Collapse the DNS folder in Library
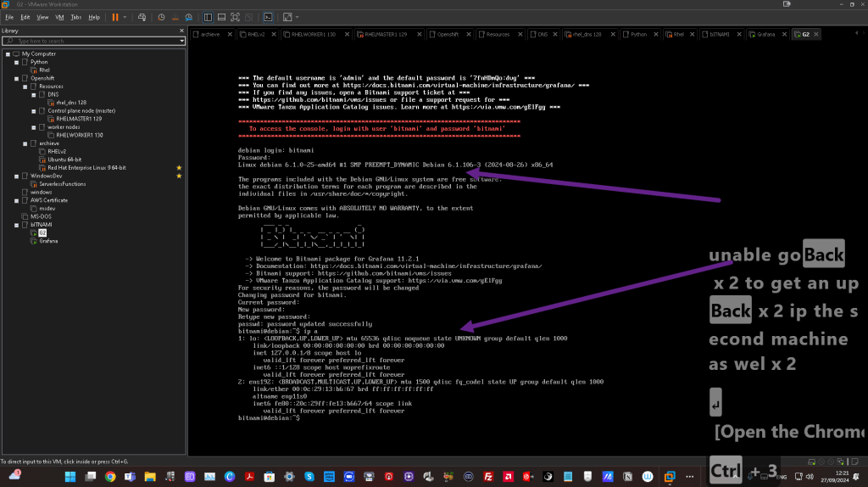Image resolution: width=868 pixels, height=487 pixels. coord(34,95)
